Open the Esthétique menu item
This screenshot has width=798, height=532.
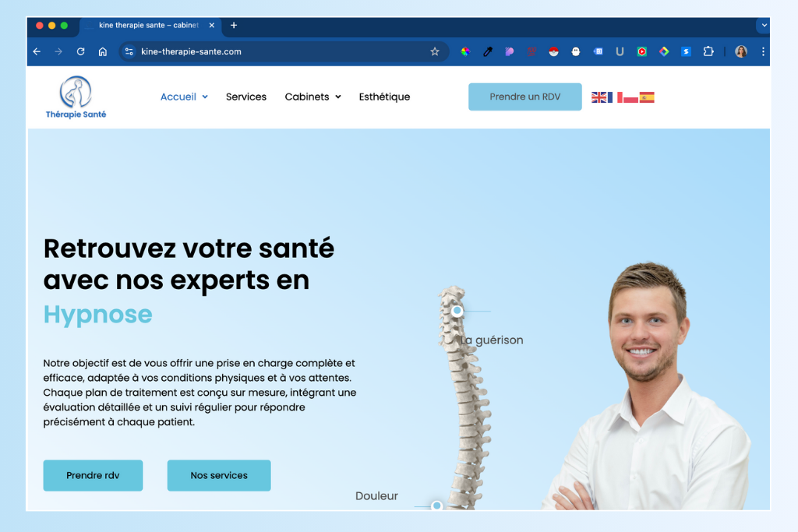[384, 97]
